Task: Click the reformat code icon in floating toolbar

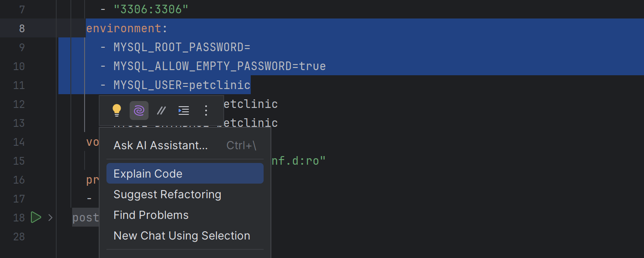Action: click(x=184, y=111)
